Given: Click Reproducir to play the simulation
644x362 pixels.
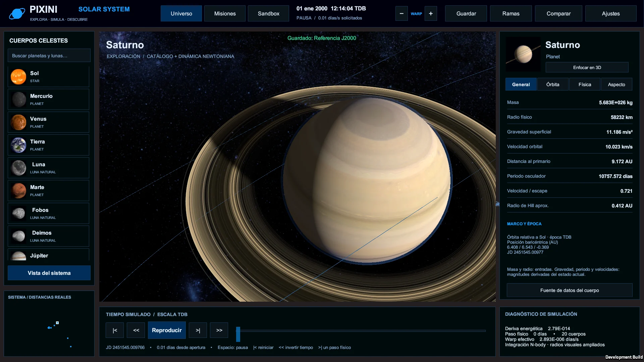Looking at the screenshot, I should click(167, 330).
